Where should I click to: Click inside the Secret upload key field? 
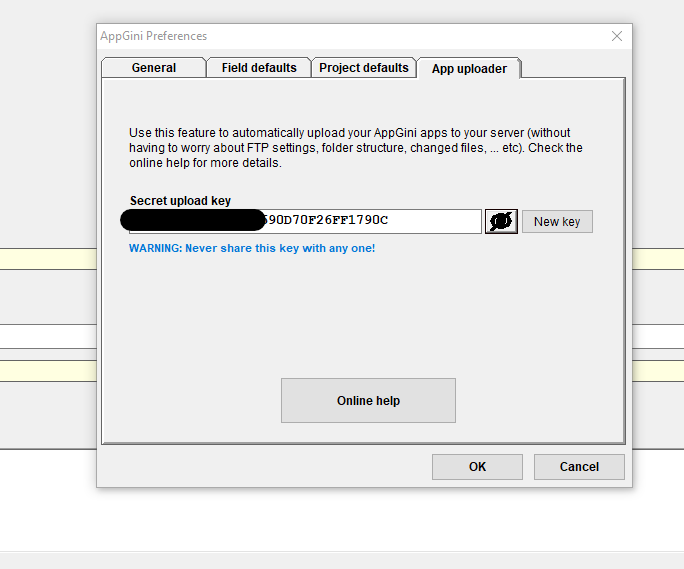tap(305, 221)
